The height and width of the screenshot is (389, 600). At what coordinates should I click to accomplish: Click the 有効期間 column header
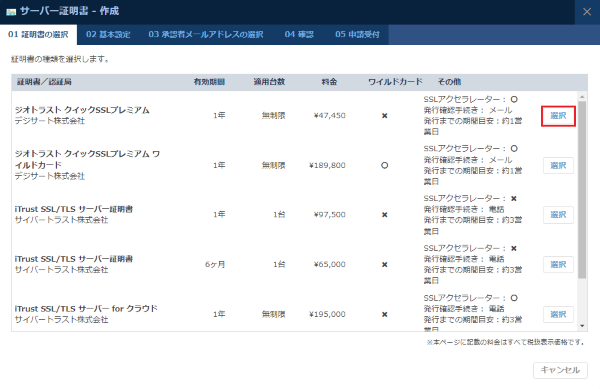point(209,82)
